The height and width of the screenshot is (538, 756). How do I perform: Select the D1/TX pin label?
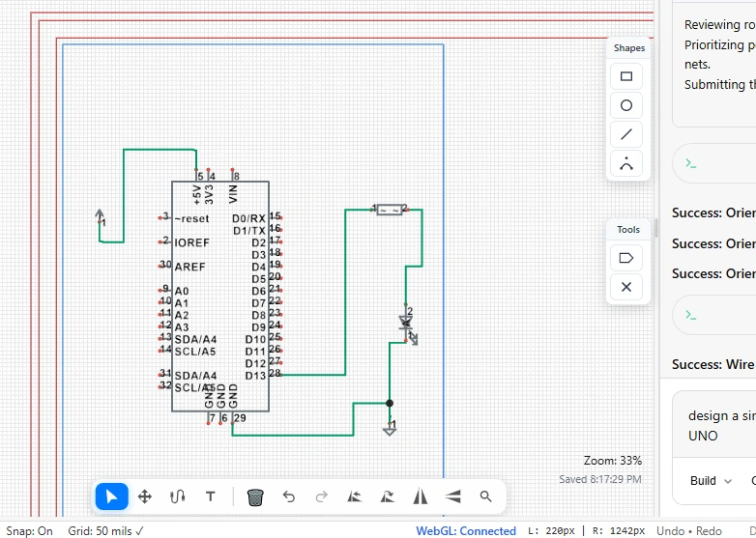click(x=249, y=231)
